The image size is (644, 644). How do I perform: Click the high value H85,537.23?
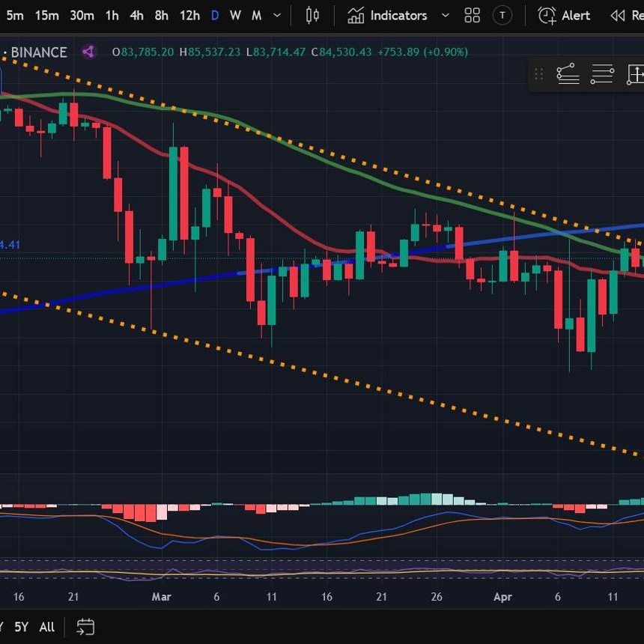[x=210, y=52]
